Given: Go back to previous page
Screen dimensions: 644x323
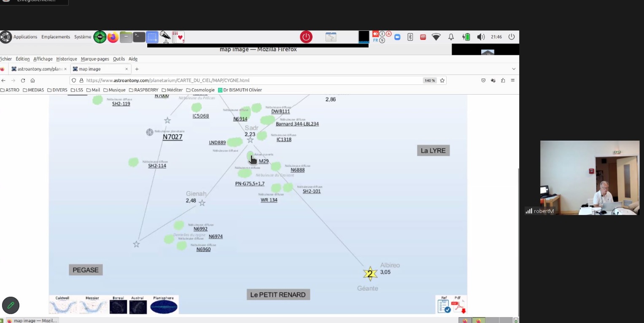Looking at the screenshot, I should pyautogui.click(x=3, y=80).
